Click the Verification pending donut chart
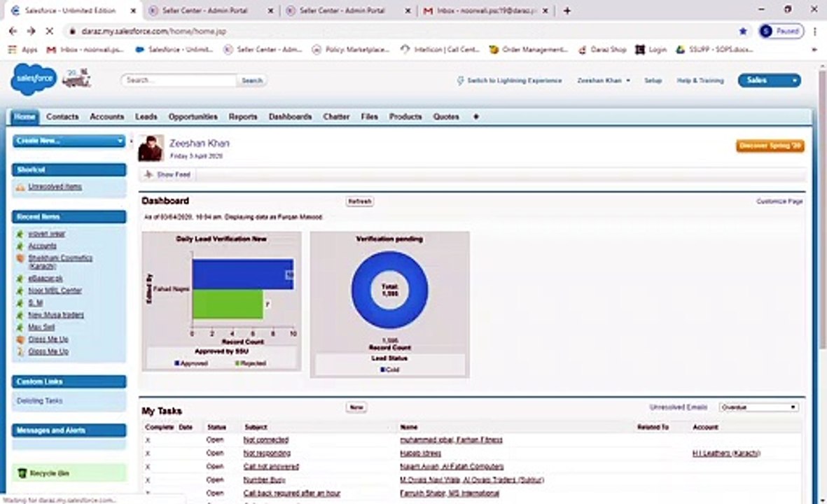This screenshot has height=504, width=827. tap(390, 290)
